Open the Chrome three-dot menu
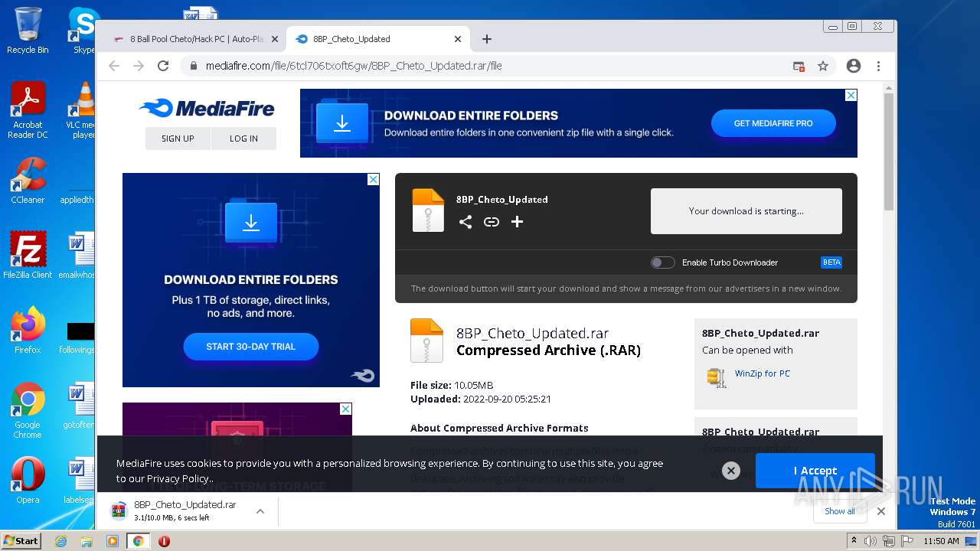Viewport: 980px width, 551px height. [878, 66]
